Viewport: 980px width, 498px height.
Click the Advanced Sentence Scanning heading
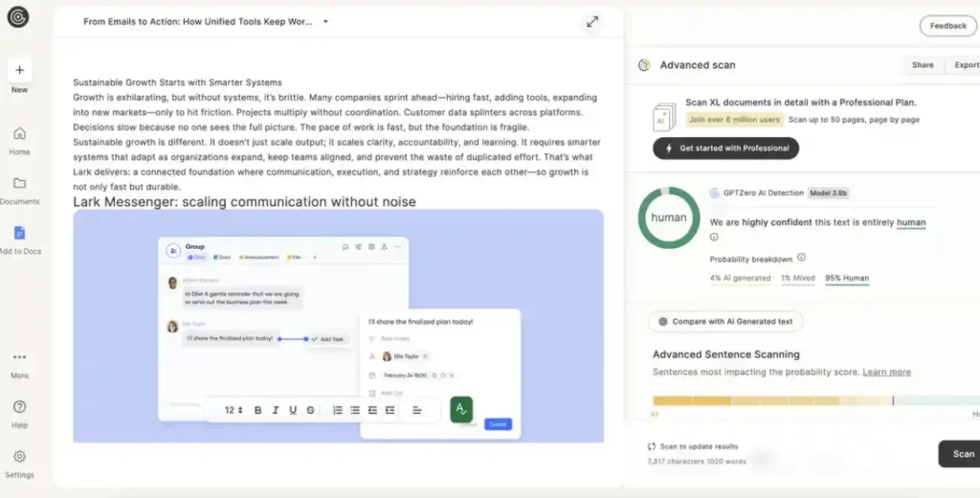click(x=726, y=354)
